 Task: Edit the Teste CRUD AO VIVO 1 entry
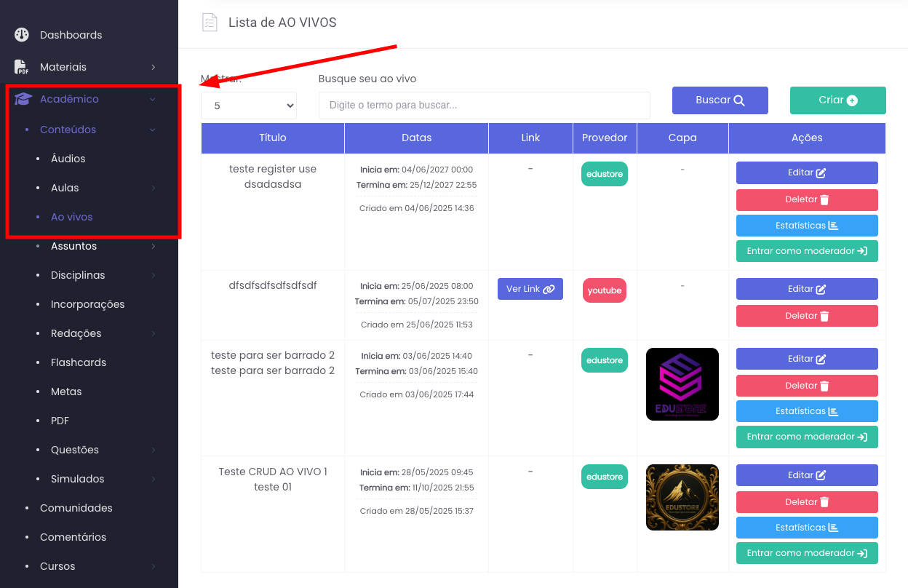807,475
